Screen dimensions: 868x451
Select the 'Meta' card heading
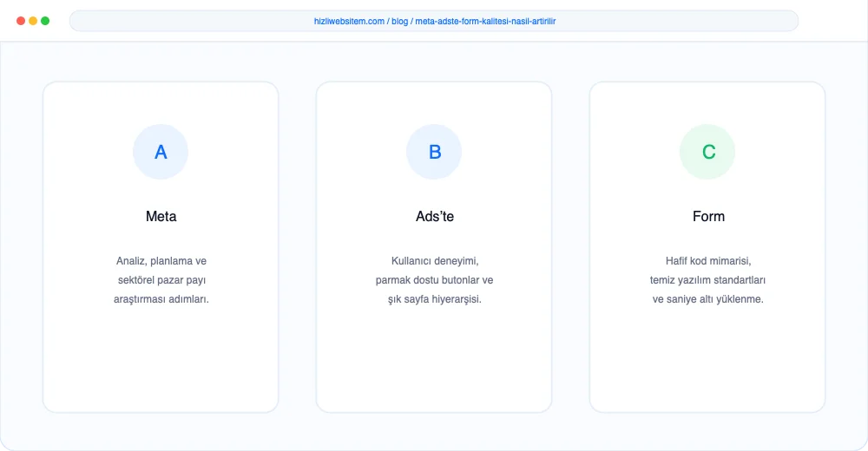point(161,216)
